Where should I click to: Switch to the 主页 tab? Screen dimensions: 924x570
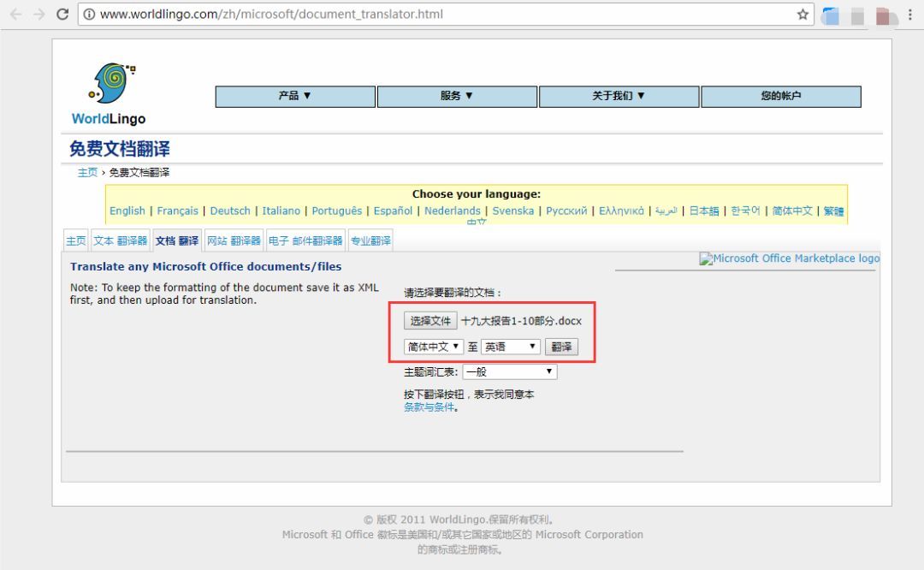76,240
